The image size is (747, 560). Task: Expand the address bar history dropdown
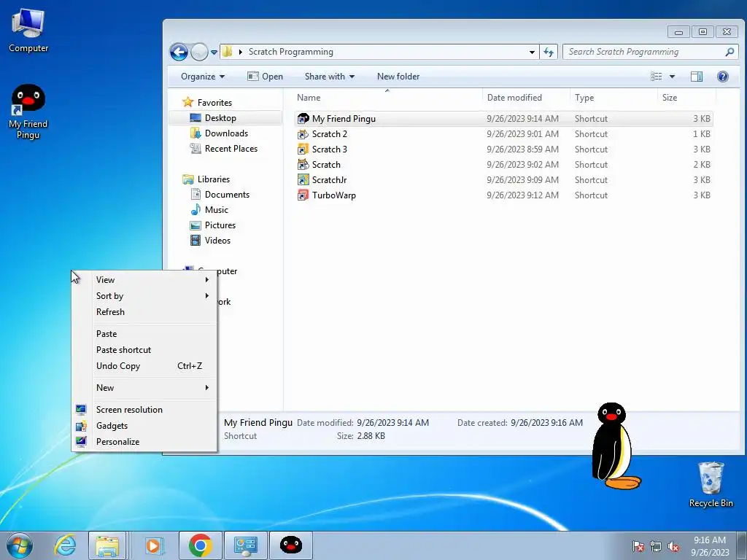point(532,52)
